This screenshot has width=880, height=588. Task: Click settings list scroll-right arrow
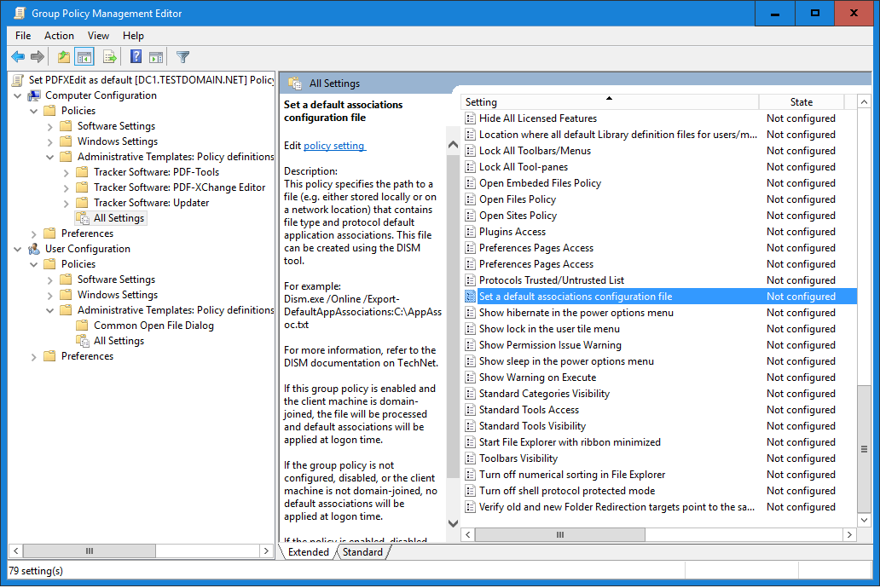(x=849, y=534)
